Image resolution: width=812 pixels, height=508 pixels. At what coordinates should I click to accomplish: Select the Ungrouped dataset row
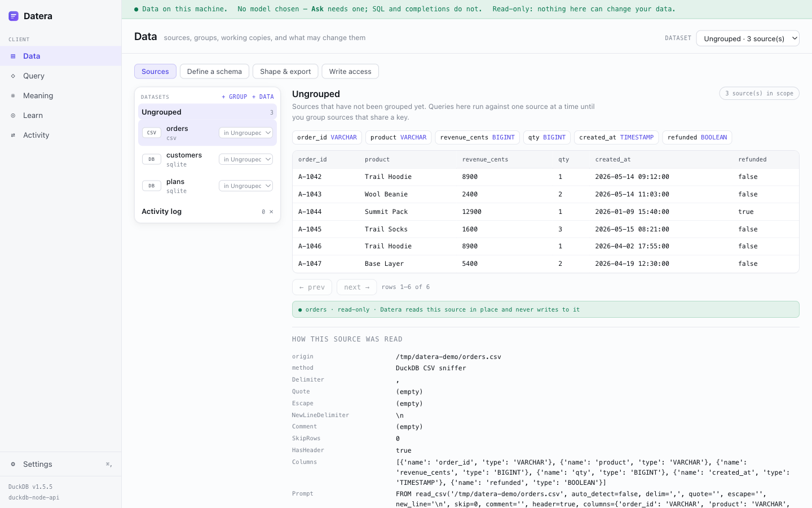208,112
